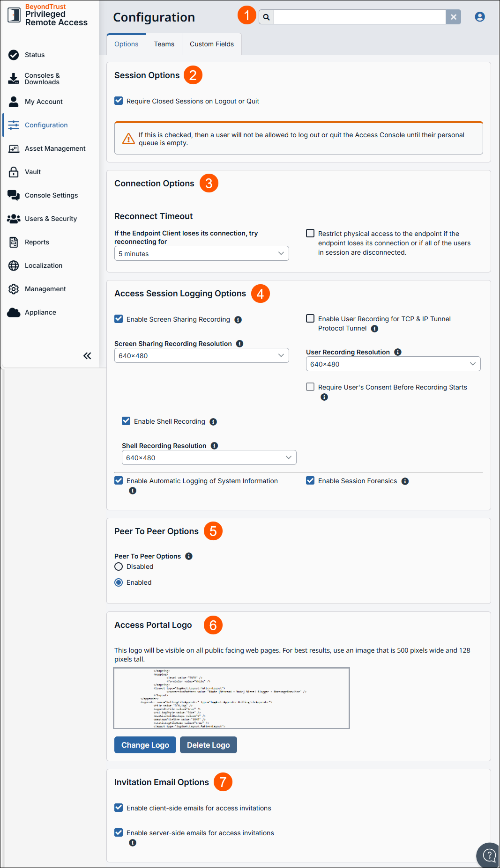Open the Vault section
Screen dimensions: 500x868
coord(32,172)
